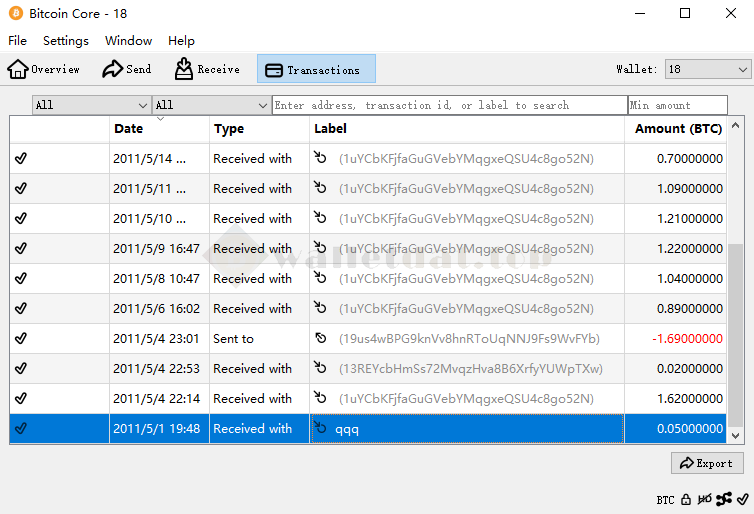
Task: Open the date filter dropdown
Action: click(x=91, y=105)
